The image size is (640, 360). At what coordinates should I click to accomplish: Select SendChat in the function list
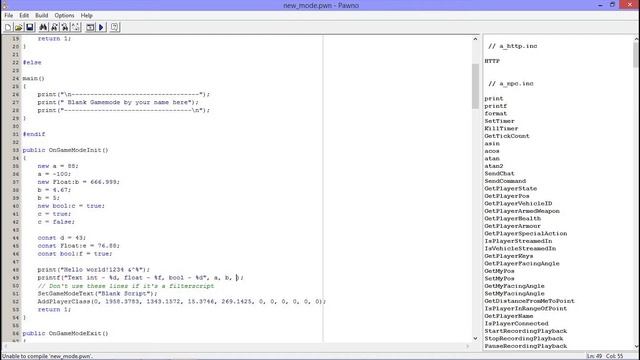coord(499,173)
